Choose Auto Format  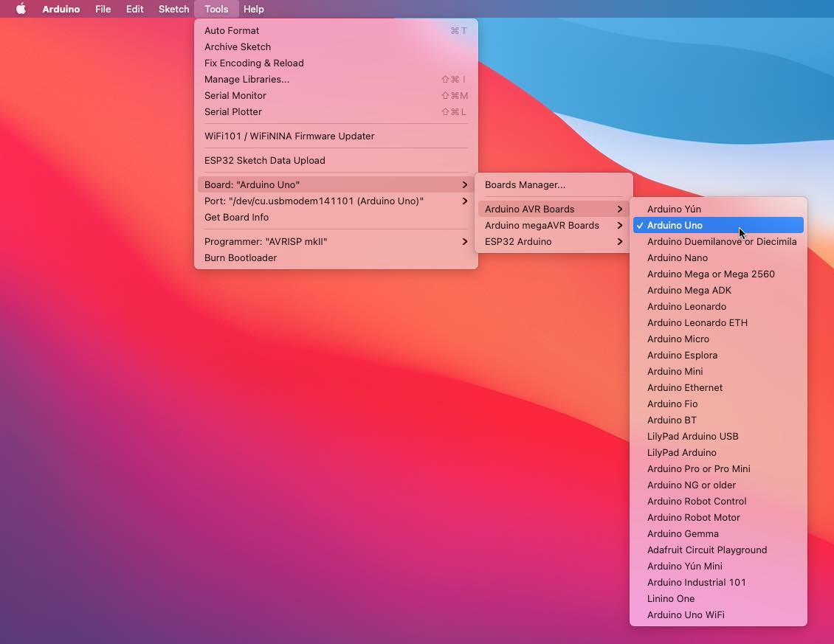tap(232, 30)
